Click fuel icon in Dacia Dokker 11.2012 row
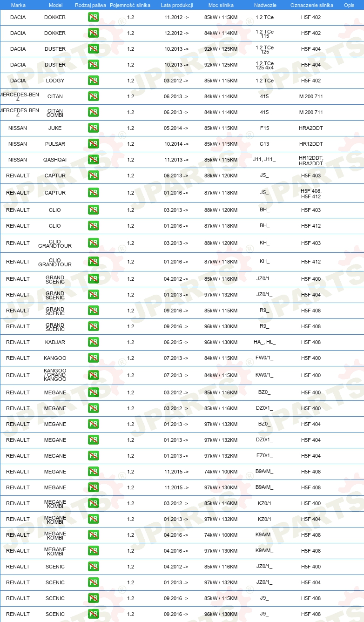Viewport: 364px width, 622px height. point(93,17)
